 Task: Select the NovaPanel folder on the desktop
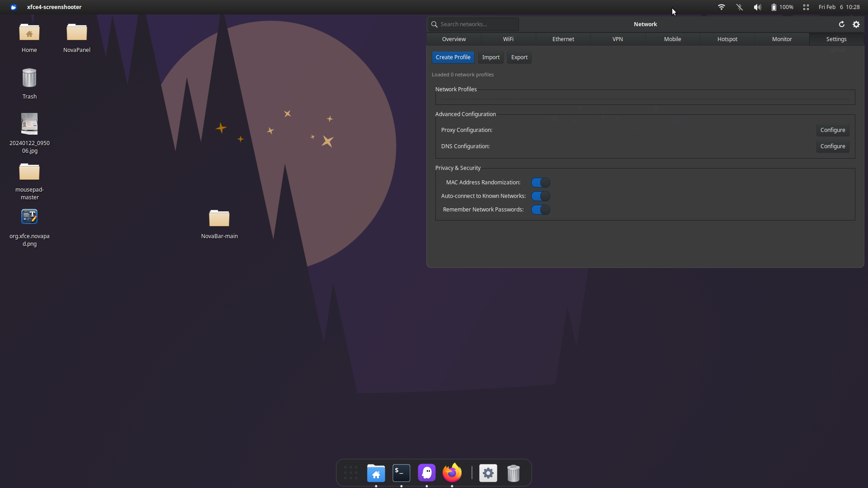point(77,38)
